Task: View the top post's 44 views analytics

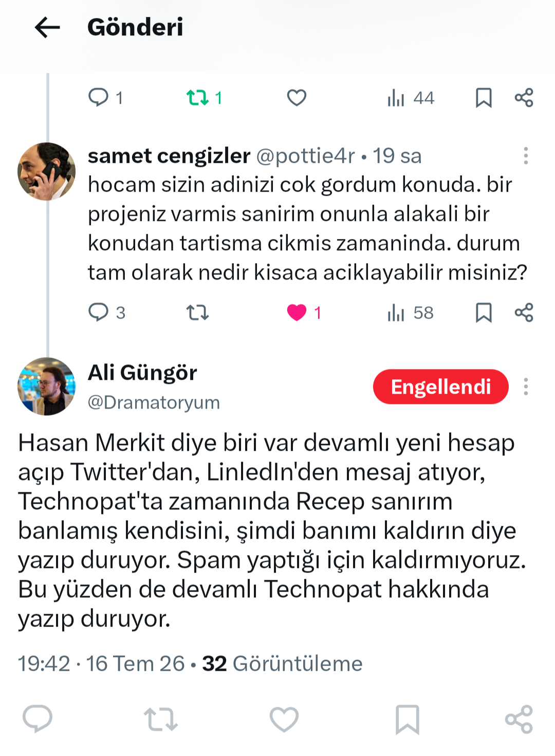Action: click(411, 98)
